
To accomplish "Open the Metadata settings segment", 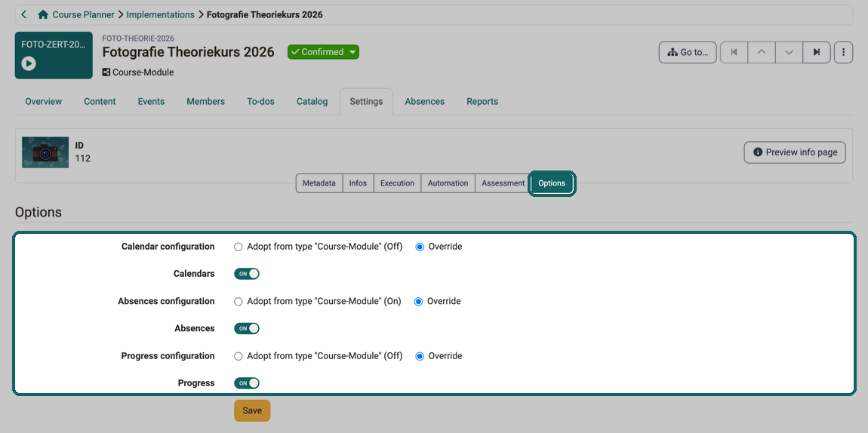I will point(319,183).
